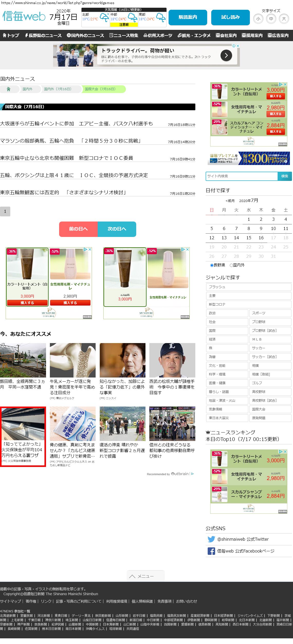The width and height of the screenshot is (293, 644).
Task: Expand the メニュー footer toggle
Action: pyautogui.click(x=146, y=576)
